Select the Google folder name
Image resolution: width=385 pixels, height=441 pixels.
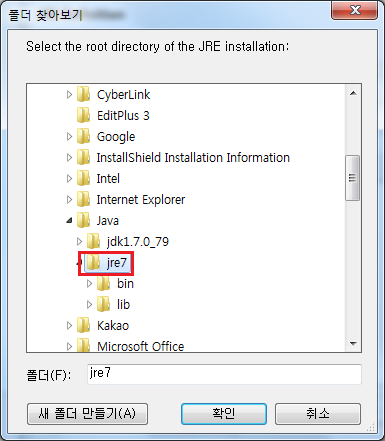(x=116, y=137)
